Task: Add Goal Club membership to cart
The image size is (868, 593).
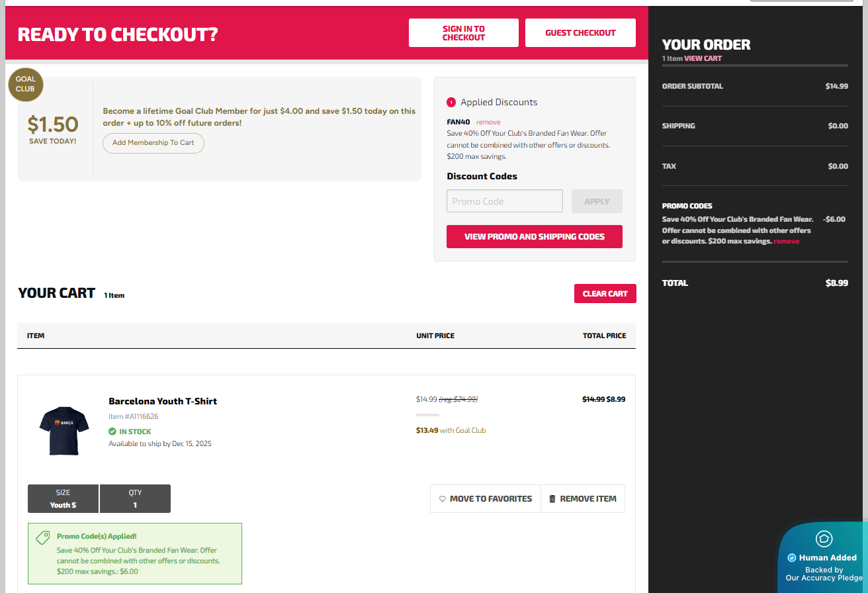Action: (x=153, y=143)
